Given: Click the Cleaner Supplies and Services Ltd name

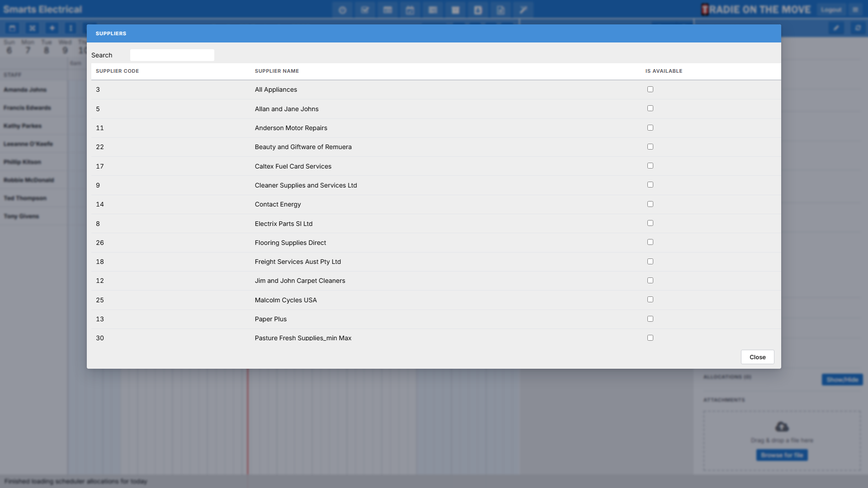Looking at the screenshot, I should click(x=306, y=185).
